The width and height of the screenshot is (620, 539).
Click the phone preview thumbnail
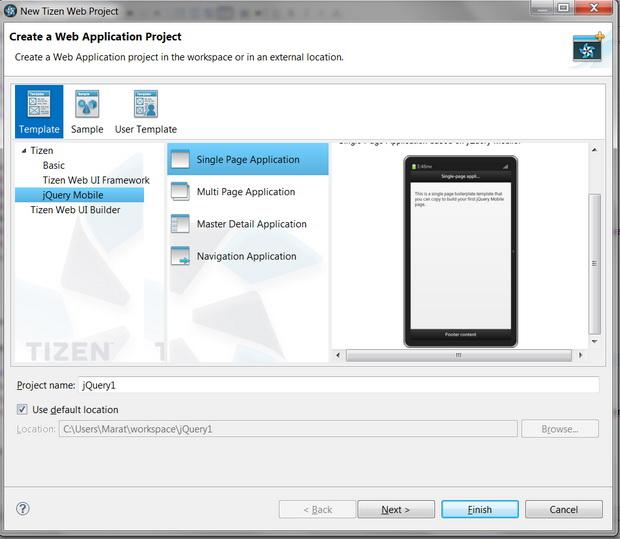460,252
